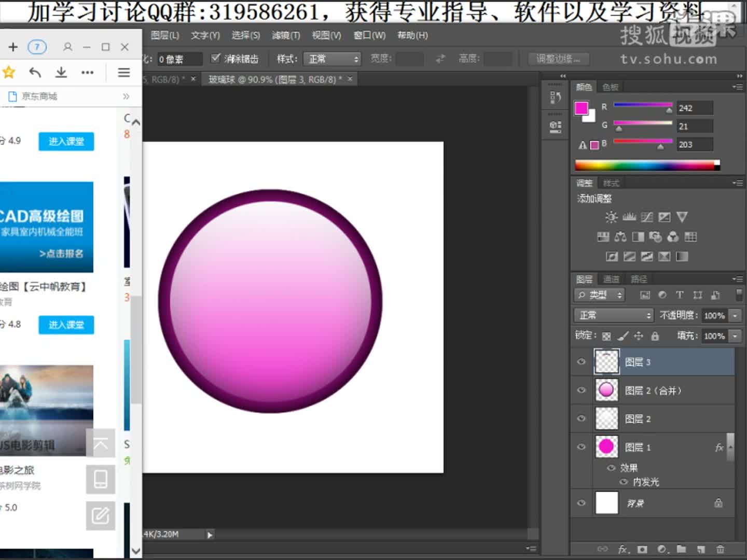Toggle the 消除锯齿 anti-alias checkbox
The height and width of the screenshot is (560, 747).
[216, 58]
